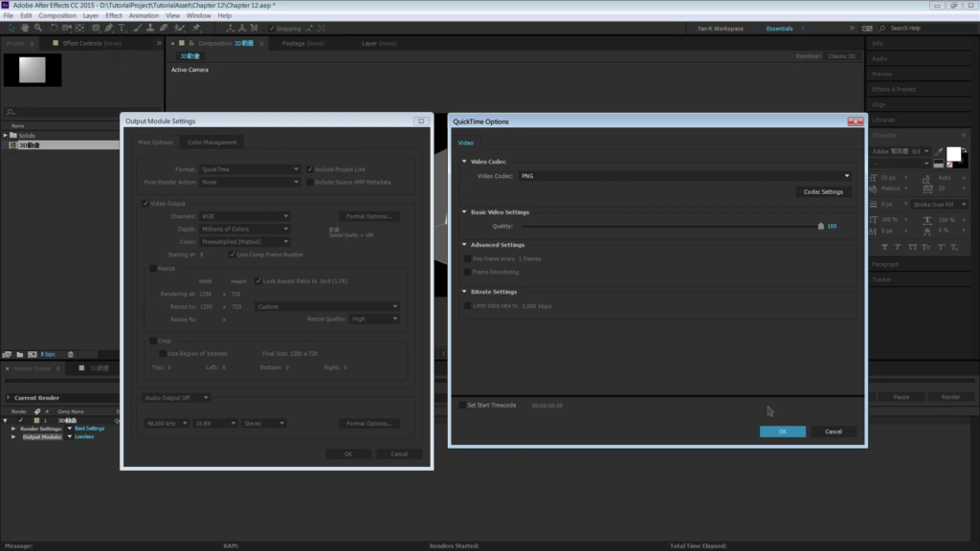Toggle render checkmark for queue item 1

click(x=20, y=420)
